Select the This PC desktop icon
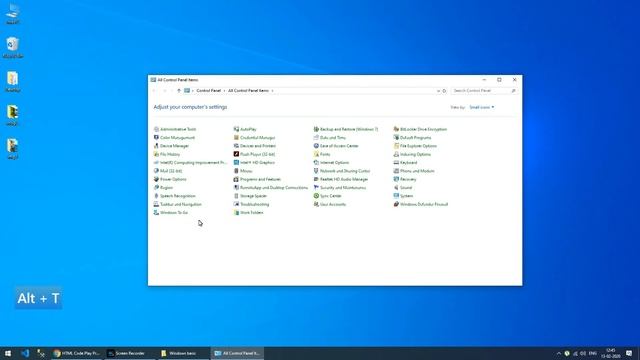 [x=13, y=14]
